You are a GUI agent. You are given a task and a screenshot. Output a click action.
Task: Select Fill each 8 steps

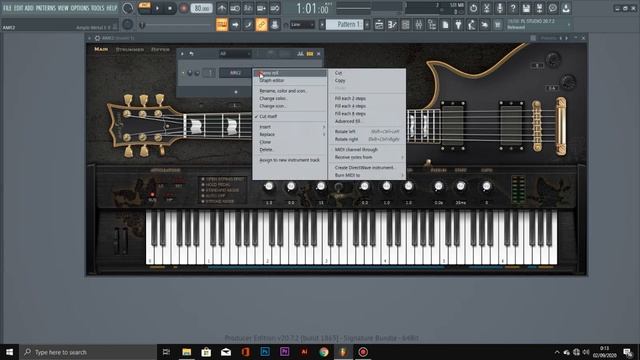point(367,114)
